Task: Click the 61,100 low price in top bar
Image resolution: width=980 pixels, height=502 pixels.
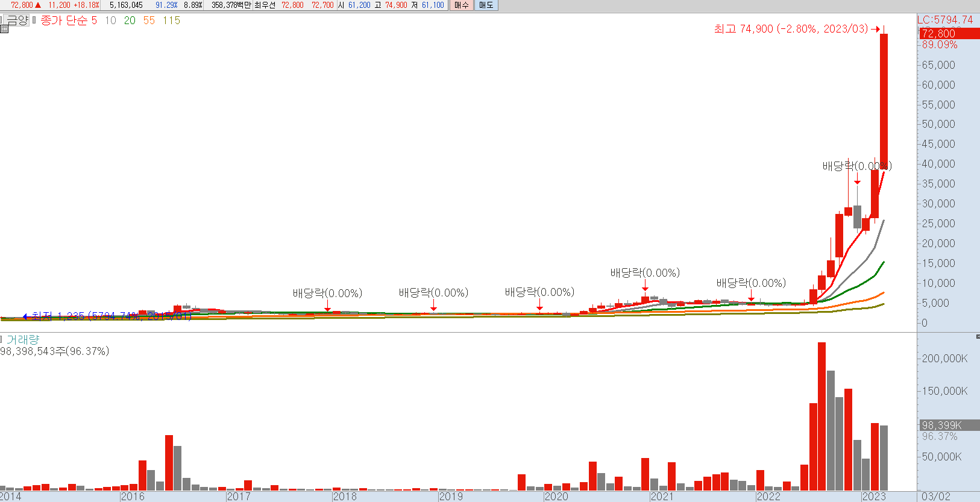Action: [433, 5]
